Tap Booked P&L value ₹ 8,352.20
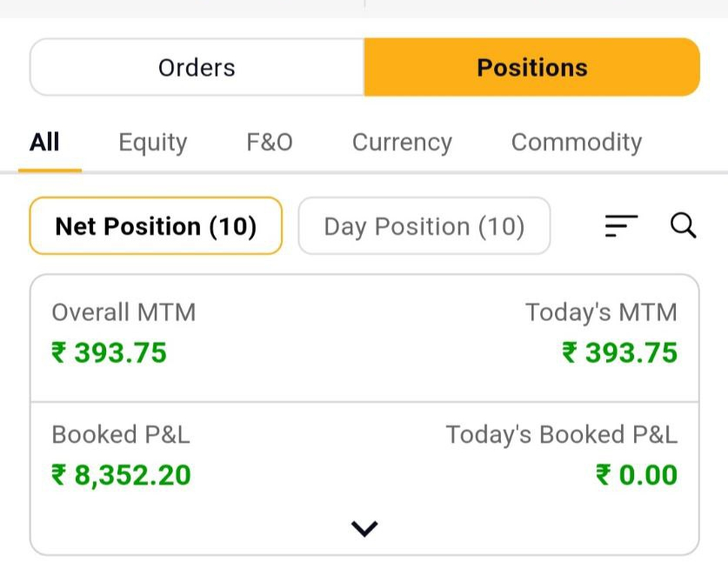Screen dimensions: 728x583 tap(121, 475)
